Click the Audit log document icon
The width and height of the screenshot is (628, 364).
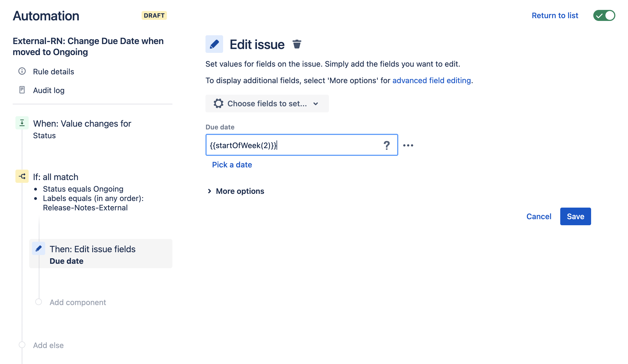coord(22,90)
